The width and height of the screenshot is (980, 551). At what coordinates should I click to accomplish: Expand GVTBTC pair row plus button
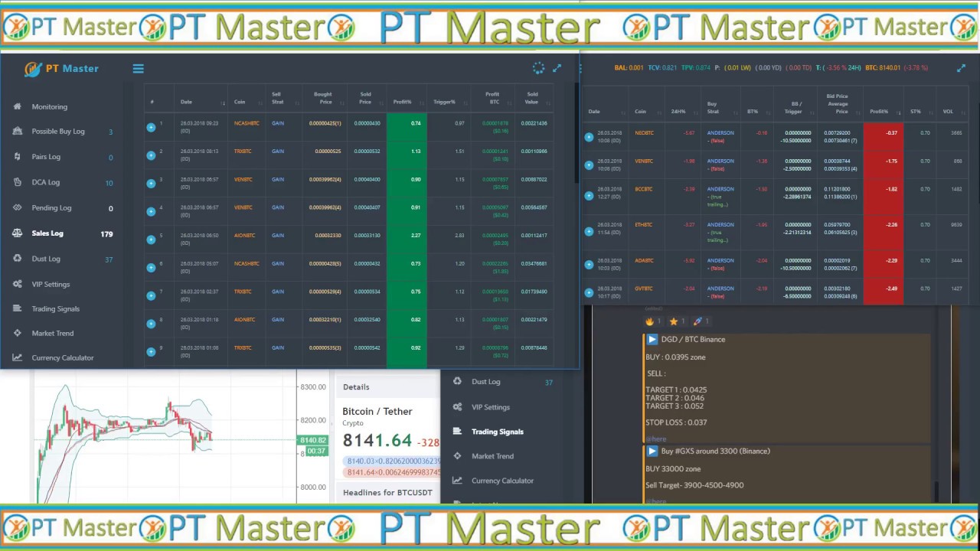point(589,292)
